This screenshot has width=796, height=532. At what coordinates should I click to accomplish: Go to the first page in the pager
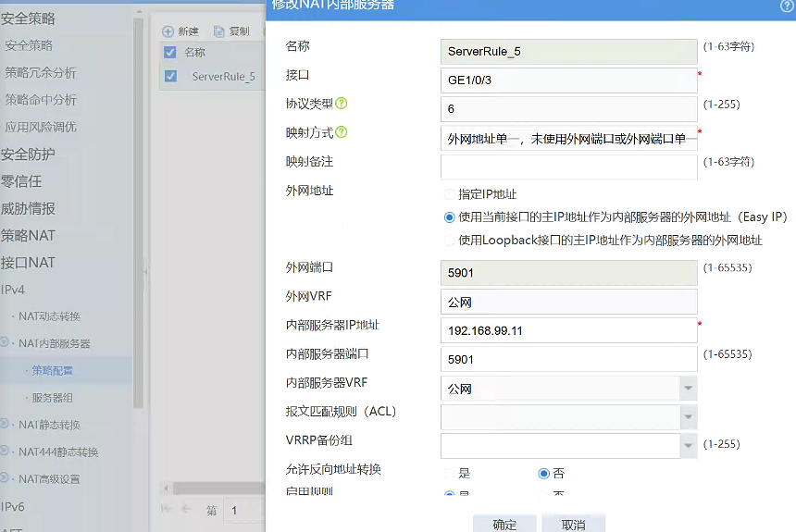click(x=167, y=509)
